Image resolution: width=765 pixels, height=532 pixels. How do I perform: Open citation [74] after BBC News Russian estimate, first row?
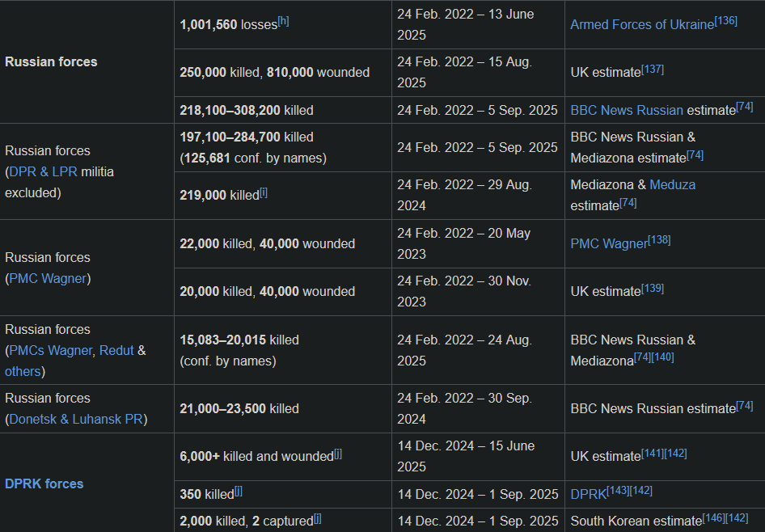[x=745, y=107]
